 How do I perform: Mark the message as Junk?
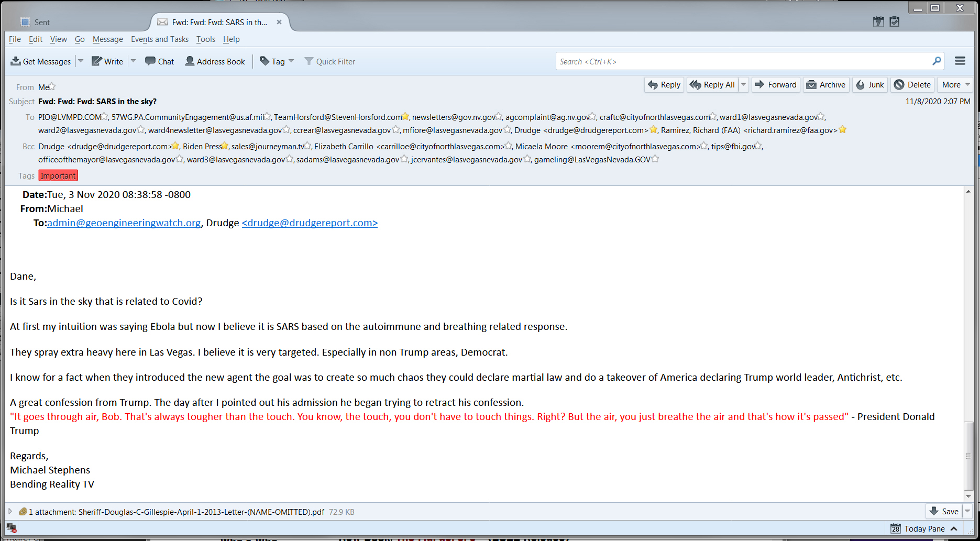[x=869, y=84]
